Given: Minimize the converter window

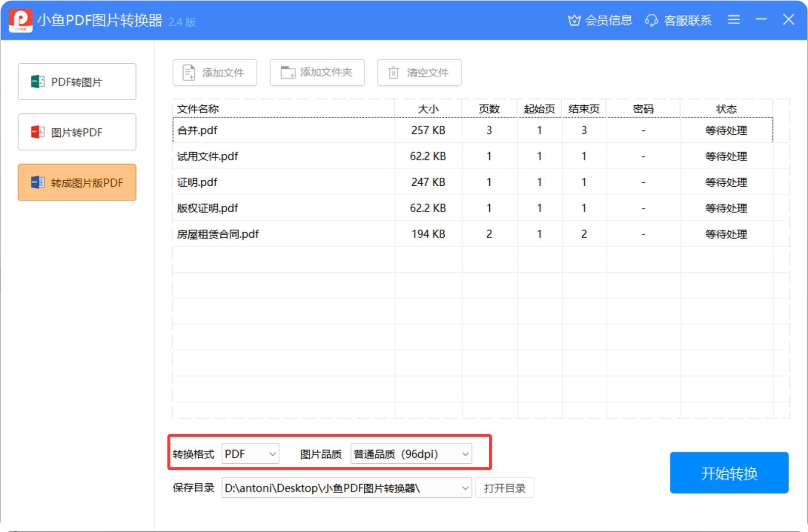Looking at the screenshot, I should click(761, 20).
